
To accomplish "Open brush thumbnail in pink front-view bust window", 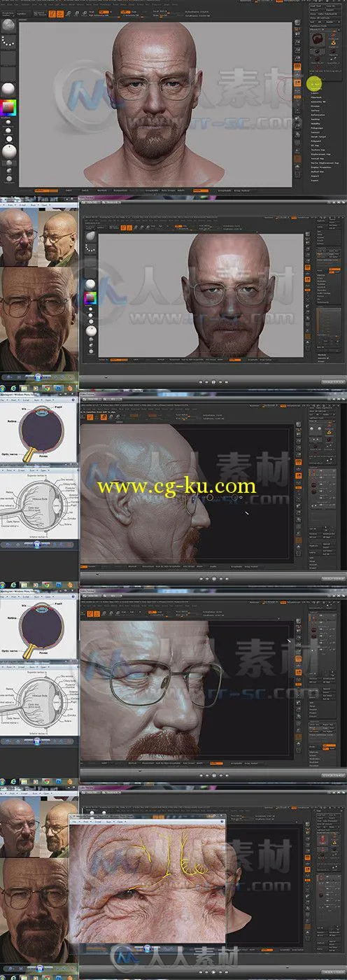I will 8,25.
